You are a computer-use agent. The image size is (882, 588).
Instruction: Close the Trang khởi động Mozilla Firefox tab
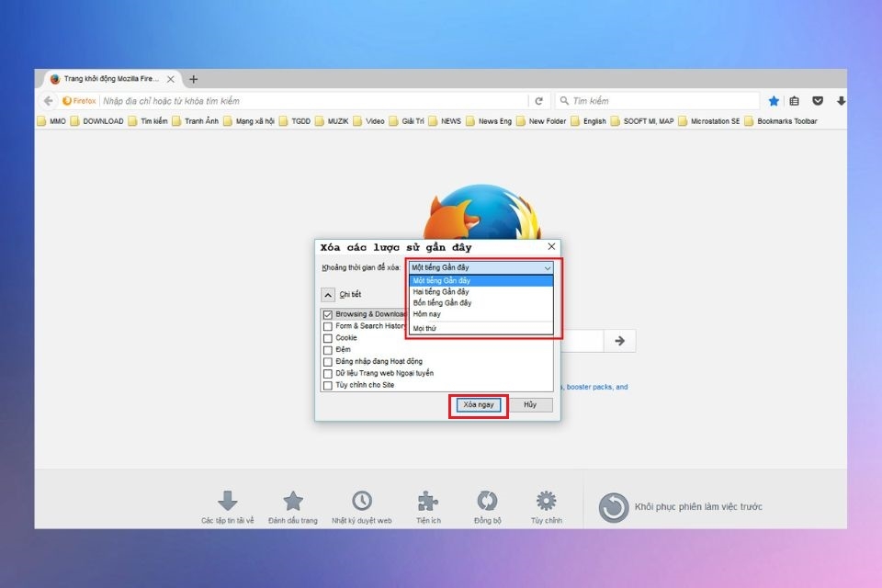pos(171,79)
